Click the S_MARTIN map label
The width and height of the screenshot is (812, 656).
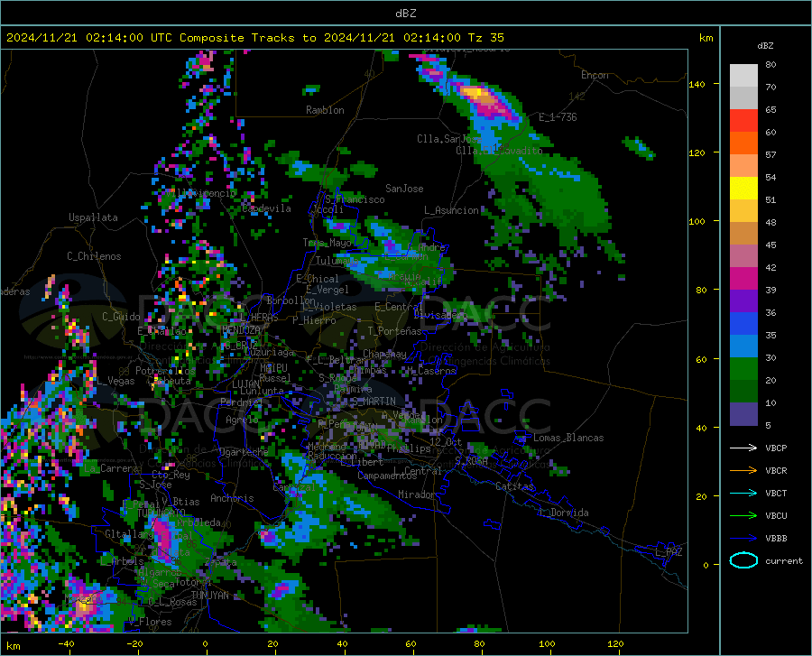tap(374, 402)
